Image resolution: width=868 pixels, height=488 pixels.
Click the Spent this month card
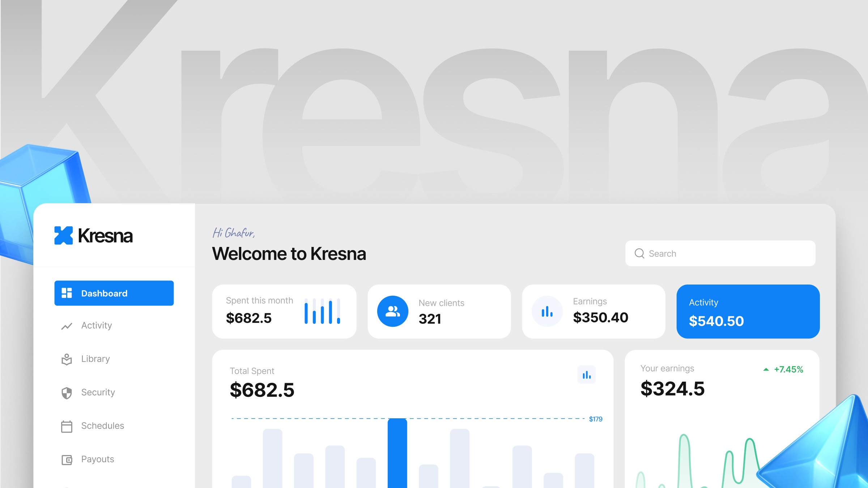click(x=284, y=312)
